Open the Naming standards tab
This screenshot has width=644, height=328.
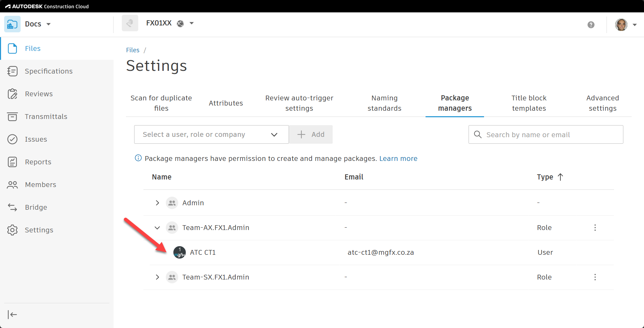[x=385, y=103]
